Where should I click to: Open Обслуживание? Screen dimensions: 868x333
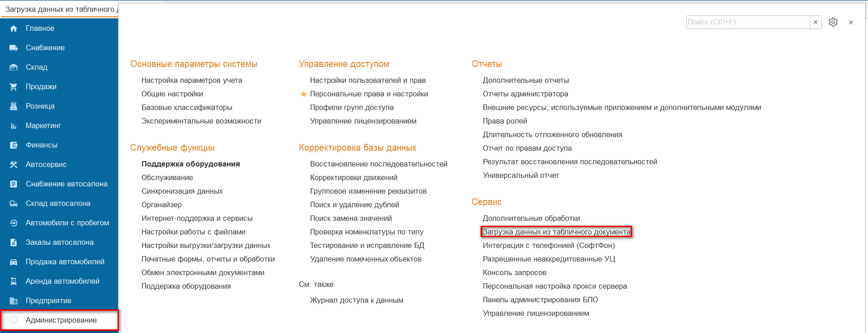coord(167,178)
